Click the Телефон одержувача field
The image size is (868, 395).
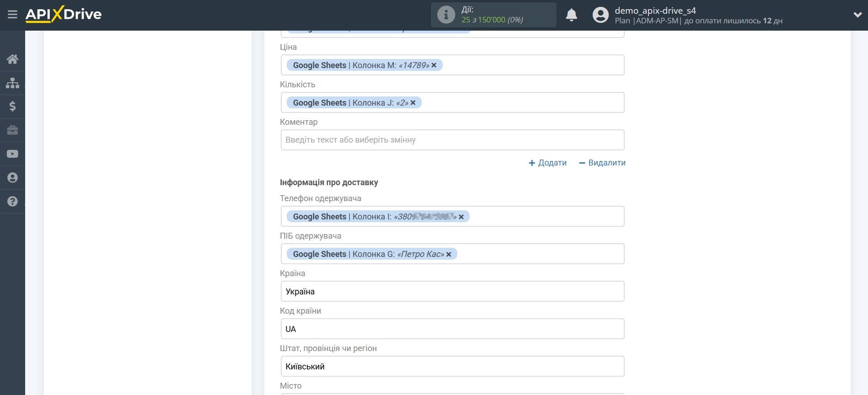coord(452,216)
